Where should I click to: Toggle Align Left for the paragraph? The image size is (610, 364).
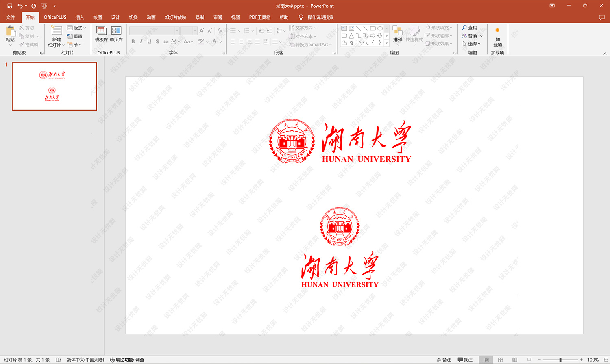tap(233, 41)
